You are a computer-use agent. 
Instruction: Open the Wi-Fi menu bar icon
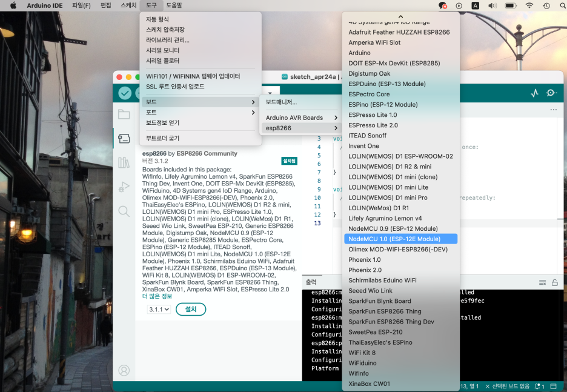(529, 5)
